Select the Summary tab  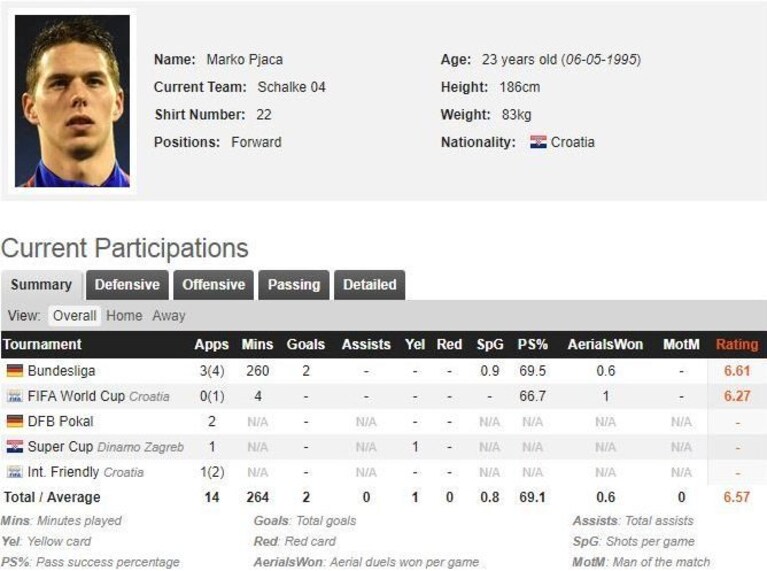coord(42,285)
